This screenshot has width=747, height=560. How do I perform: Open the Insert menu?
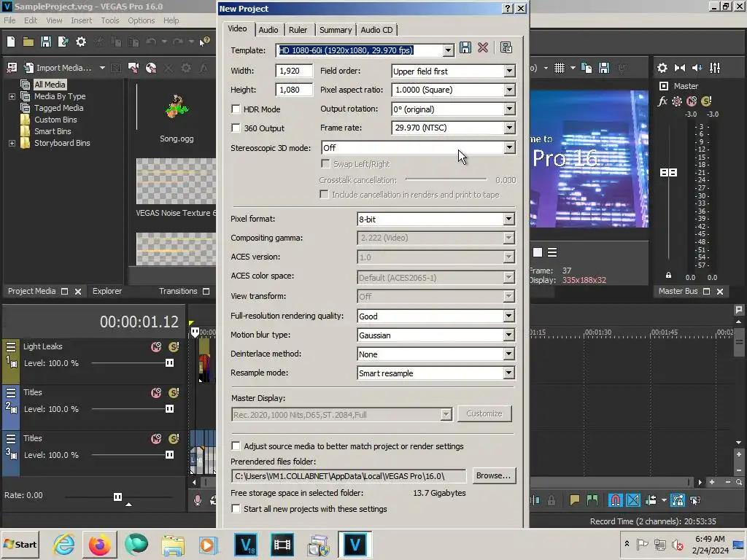(x=82, y=20)
